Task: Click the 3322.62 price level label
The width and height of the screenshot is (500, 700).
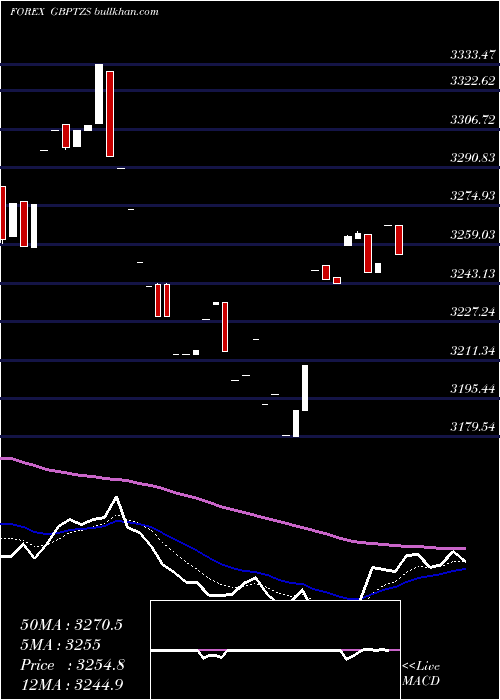Action: [473, 81]
